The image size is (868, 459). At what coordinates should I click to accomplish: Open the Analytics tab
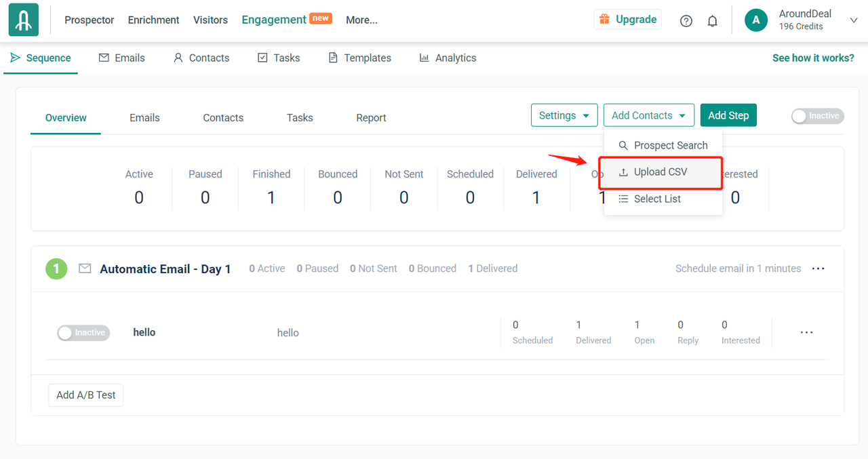448,58
